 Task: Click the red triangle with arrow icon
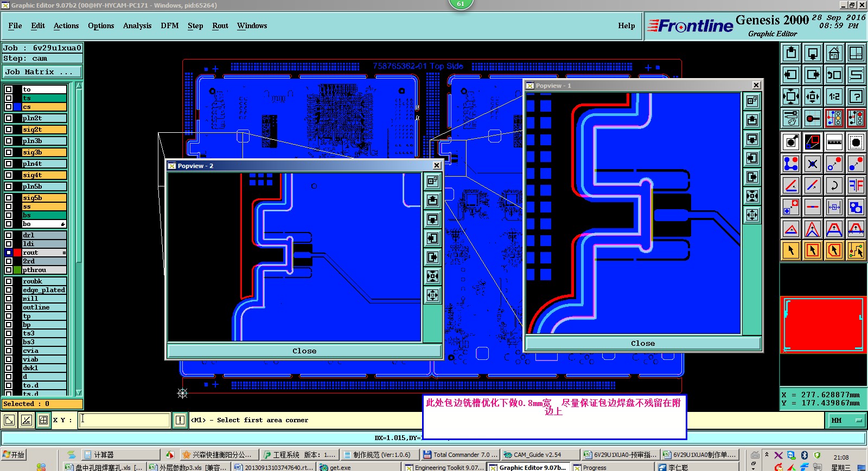(791, 229)
